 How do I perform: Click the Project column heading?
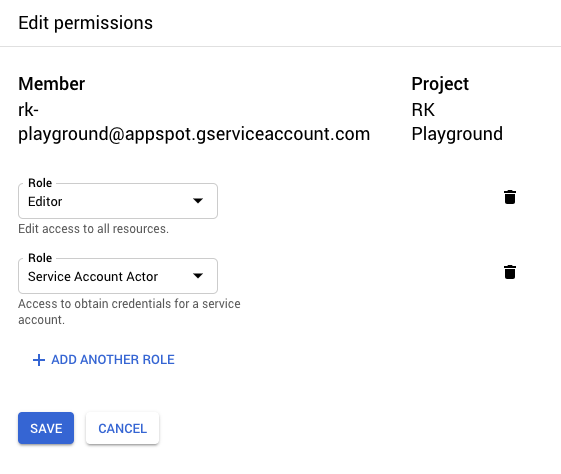pos(440,84)
